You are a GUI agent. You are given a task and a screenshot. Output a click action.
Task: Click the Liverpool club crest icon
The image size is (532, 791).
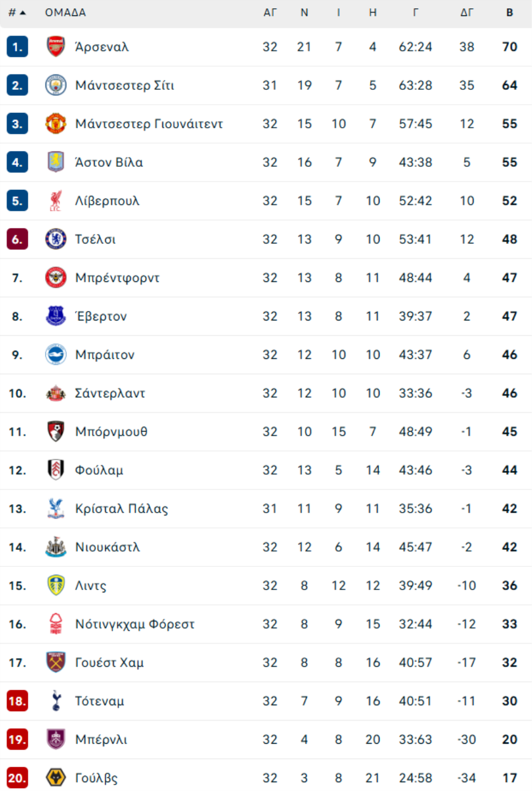click(x=56, y=201)
